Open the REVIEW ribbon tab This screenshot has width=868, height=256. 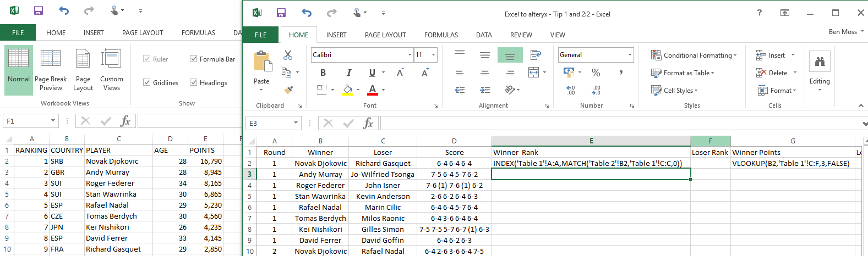click(x=521, y=35)
